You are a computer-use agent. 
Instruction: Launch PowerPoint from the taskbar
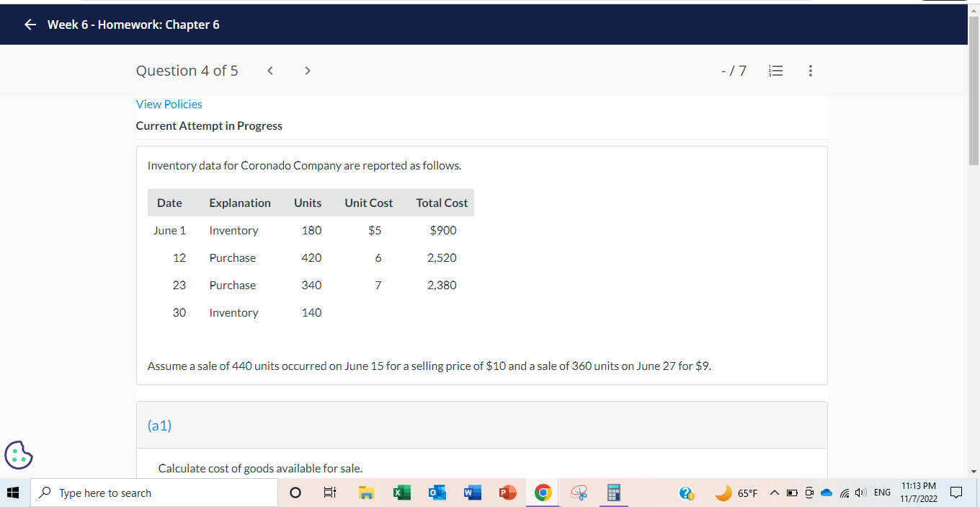(507, 493)
